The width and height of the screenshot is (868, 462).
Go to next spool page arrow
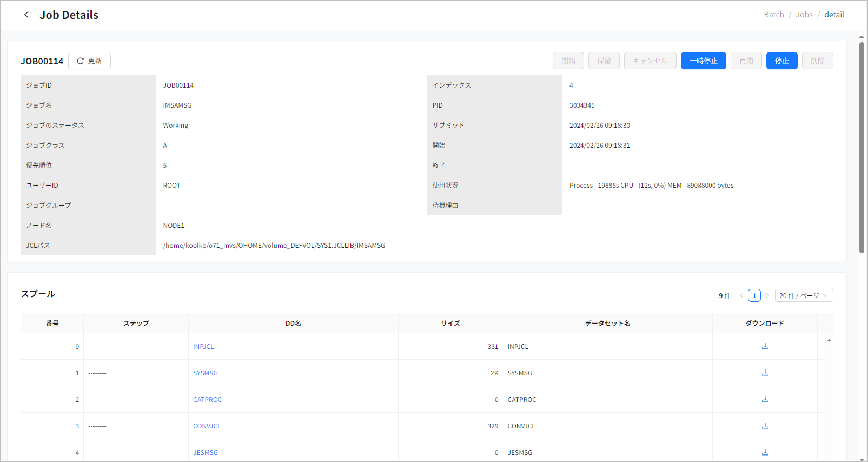coord(767,295)
